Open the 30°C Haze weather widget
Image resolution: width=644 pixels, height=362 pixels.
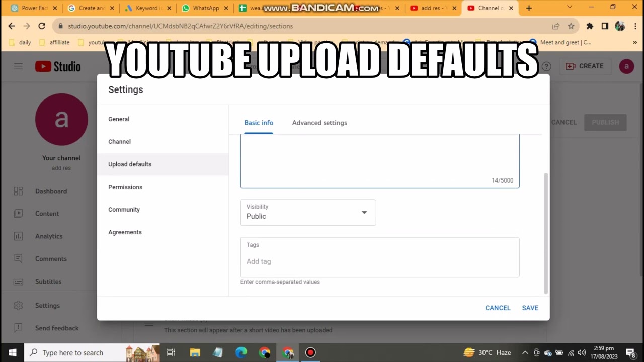(x=487, y=352)
